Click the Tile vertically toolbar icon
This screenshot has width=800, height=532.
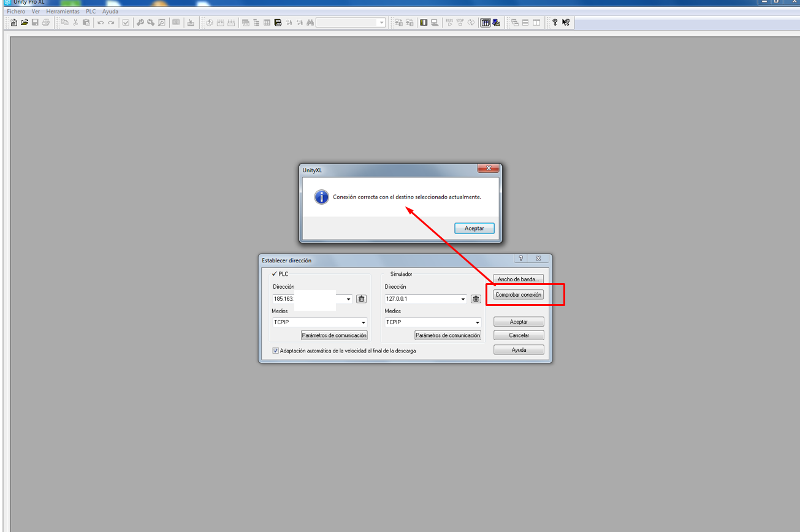click(x=536, y=23)
